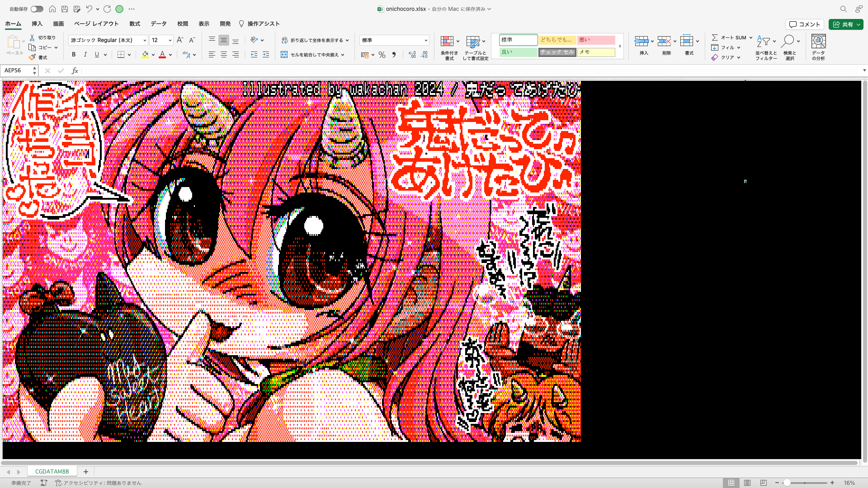The width and height of the screenshot is (868, 488).
Task: Click the テーブルとして書式設定 icon
Action: click(x=473, y=42)
